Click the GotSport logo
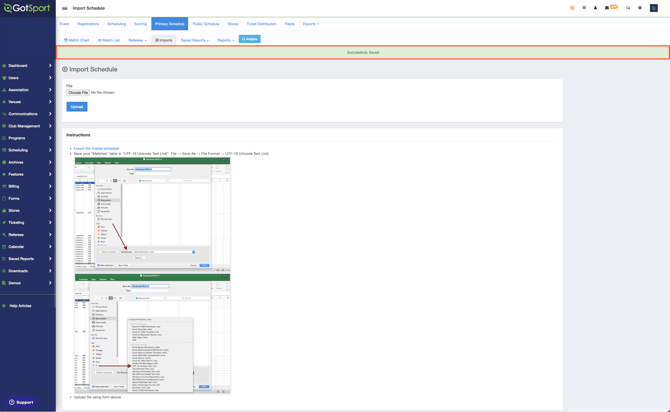This screenshot has height=412, width=670. point(25,8)
